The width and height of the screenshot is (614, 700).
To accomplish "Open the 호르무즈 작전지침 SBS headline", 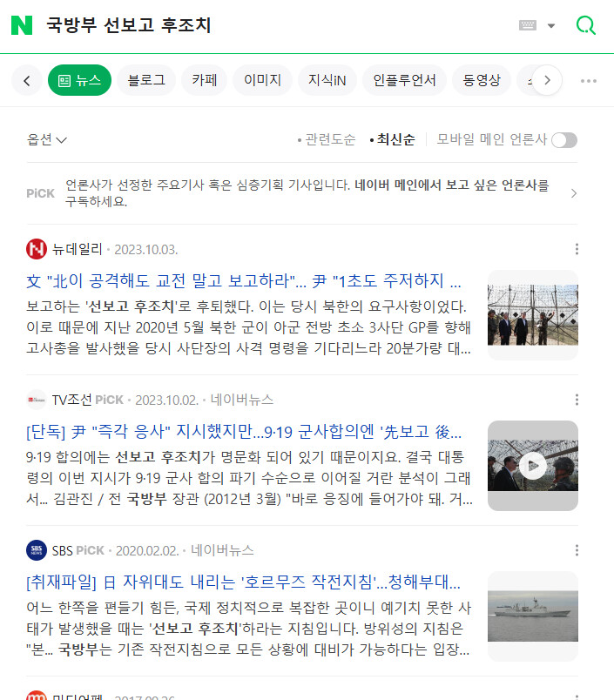I will coord(243,582).
